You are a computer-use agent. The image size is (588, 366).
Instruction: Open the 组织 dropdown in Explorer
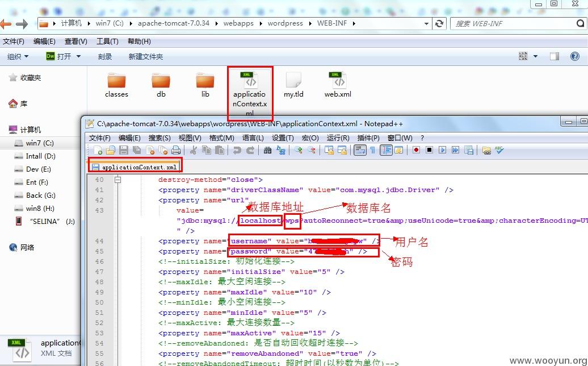[18, 56]
